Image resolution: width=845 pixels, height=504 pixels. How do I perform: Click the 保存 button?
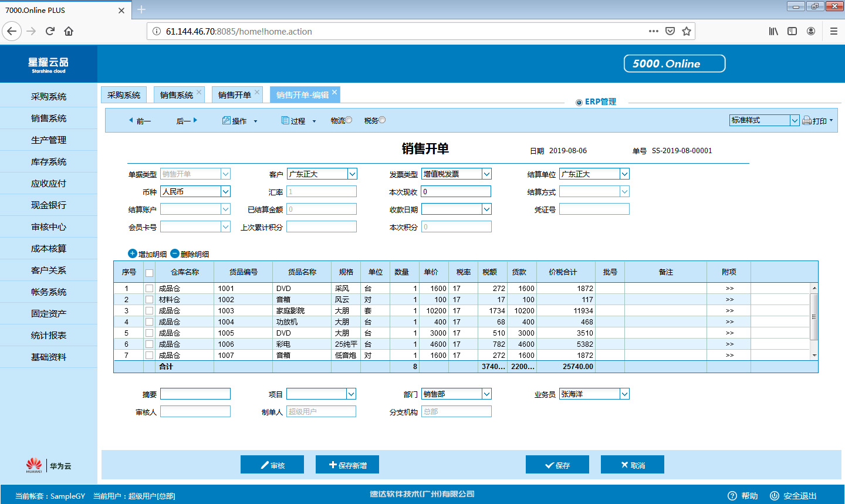pyautogui.click(x=557, y=465)
